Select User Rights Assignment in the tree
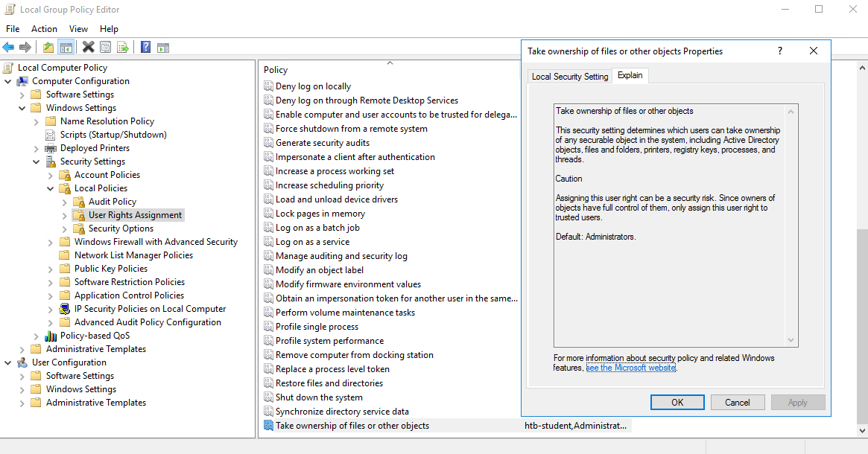Viewport: 868px width, 454px height. click(x=135, y=215)
